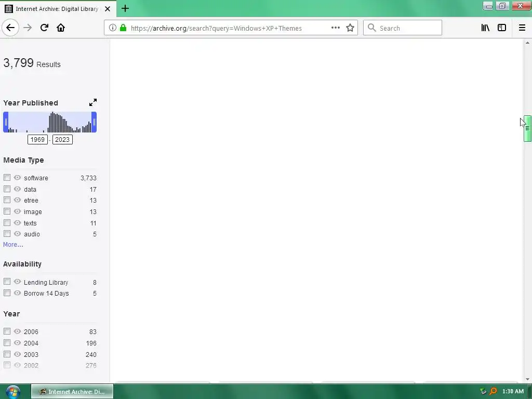Check the 2006 year filter box
The width and height of the screenshot is (532, 399).
[7, 331]
